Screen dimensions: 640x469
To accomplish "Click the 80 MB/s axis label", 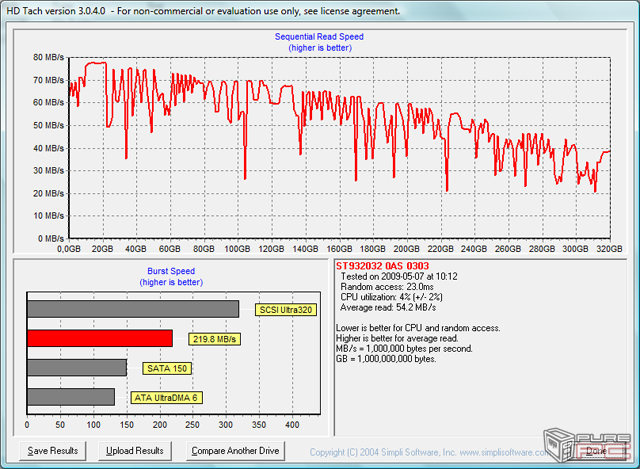I will (49, 57).
